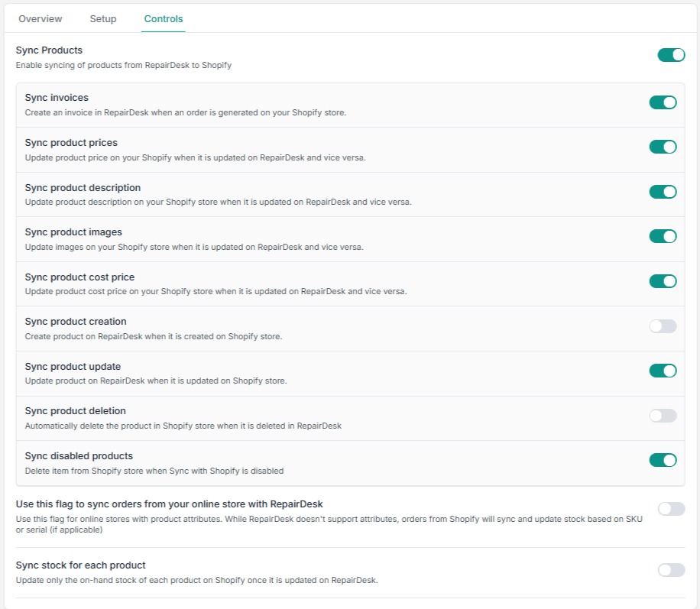Image resolution: width=700 pixels, height=609 pixels.
Task: Enable the Sync product creation toggle
Action: [663, 326]
